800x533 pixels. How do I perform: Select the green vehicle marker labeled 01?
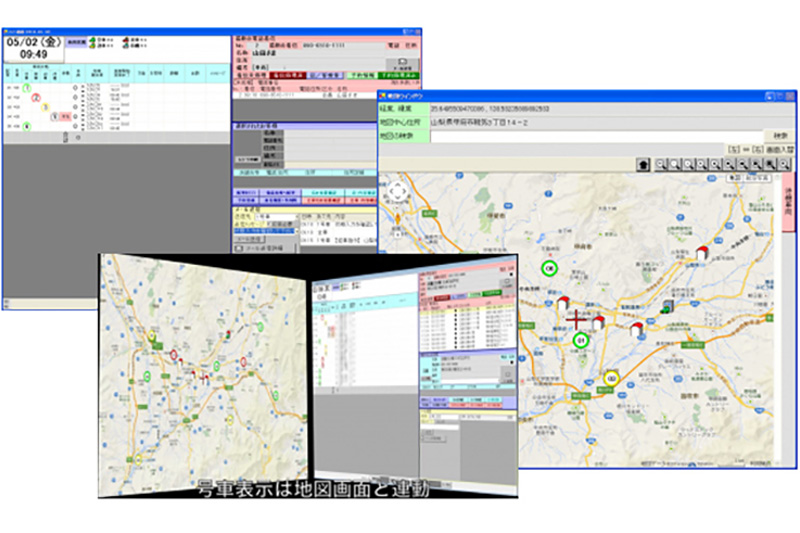click(581, 341)
